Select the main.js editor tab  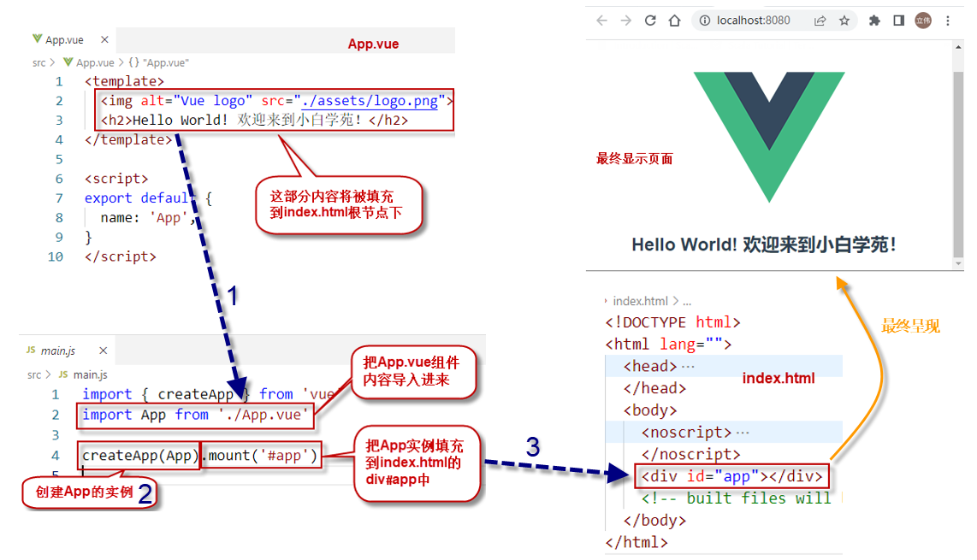pos(57,351)
